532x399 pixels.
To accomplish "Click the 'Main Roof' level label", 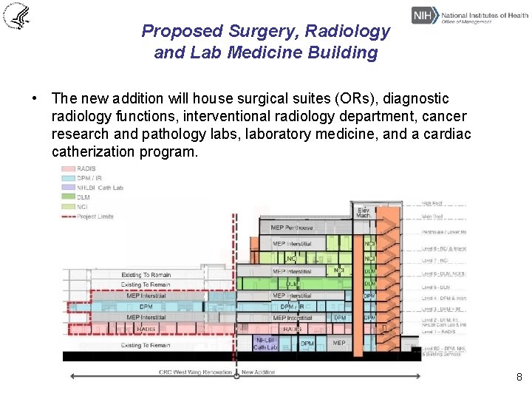I will click(432, 216).
